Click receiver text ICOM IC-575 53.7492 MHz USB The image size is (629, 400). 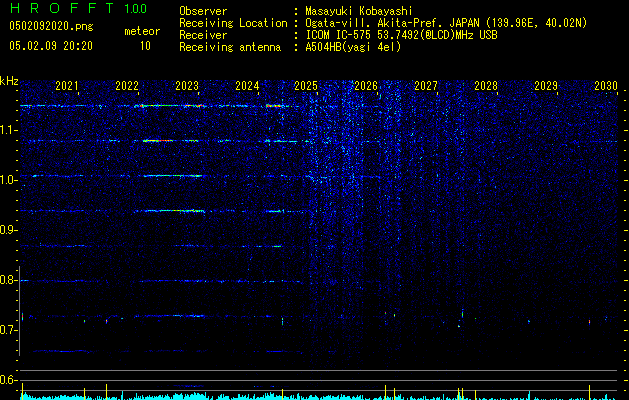(x=402, y=35)
